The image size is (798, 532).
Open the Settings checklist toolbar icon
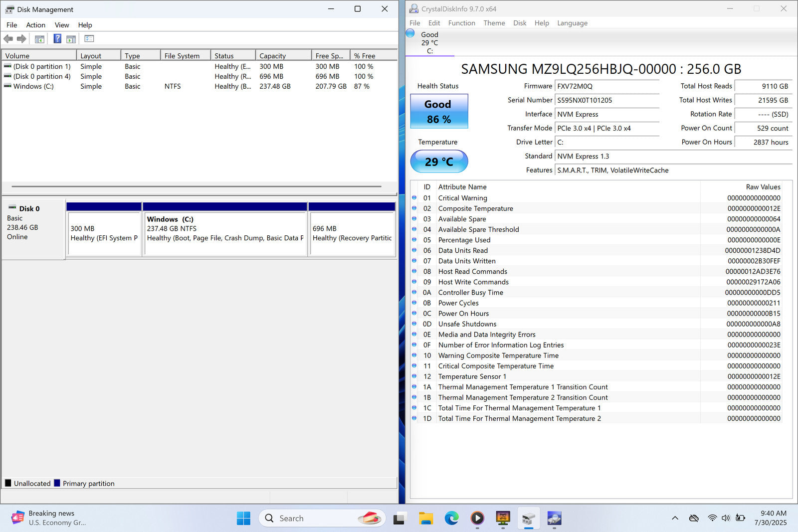point(89,39)
